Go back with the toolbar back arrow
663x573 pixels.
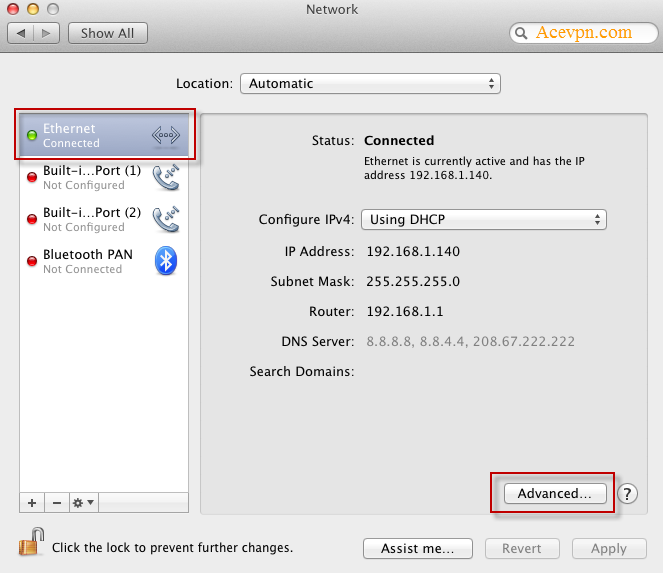[x=21, y=33]
